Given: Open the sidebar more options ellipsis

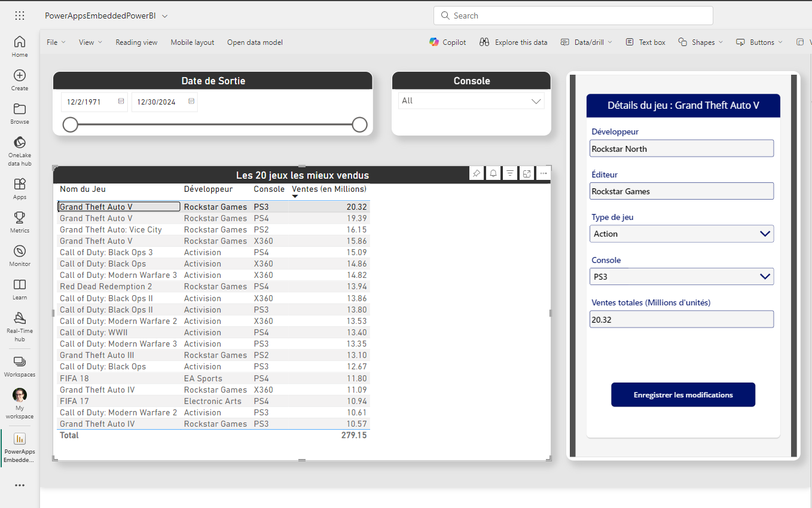Looking at the screenshot, I should [20, 485].
